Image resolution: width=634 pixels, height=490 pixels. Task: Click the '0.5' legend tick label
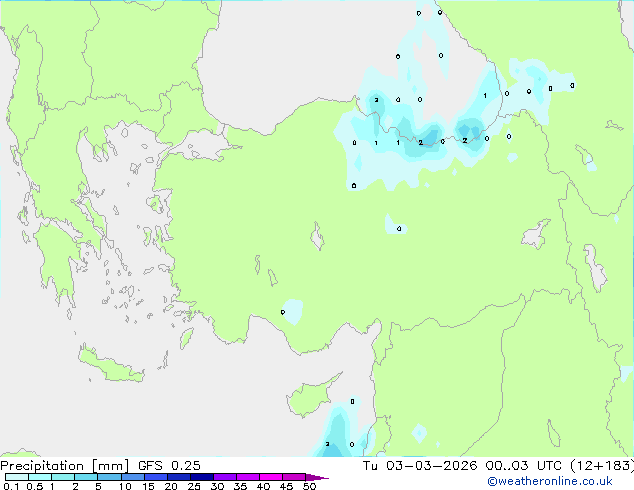[34, 486]
